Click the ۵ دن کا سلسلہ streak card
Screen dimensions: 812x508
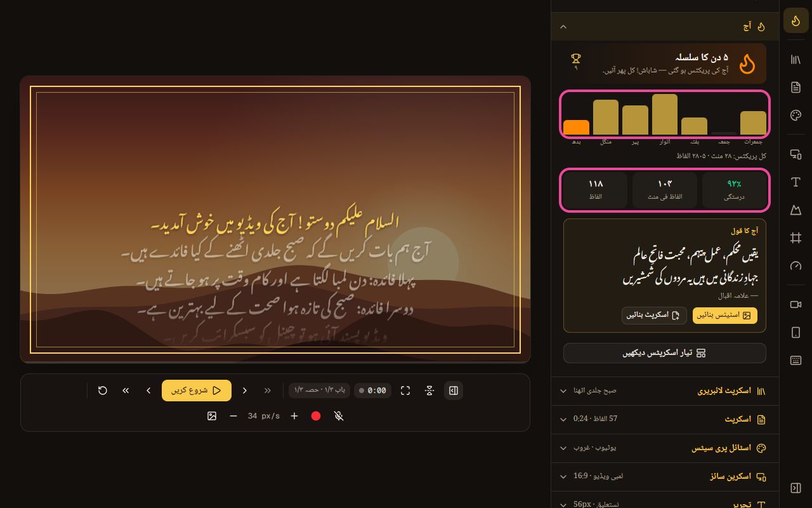[665, 63]
